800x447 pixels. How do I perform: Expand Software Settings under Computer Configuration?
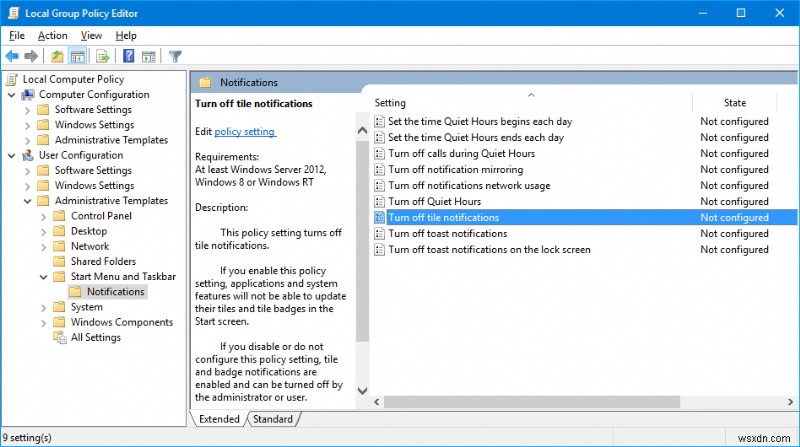coord(28,110)
